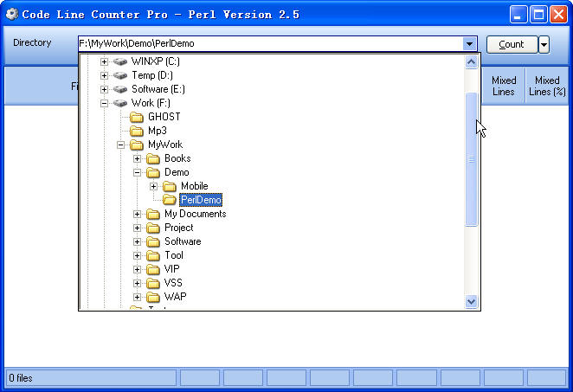The height and width of the screenshot is (392, 573).
Task: Expand the Books folder node
Action: click(138, 158)
